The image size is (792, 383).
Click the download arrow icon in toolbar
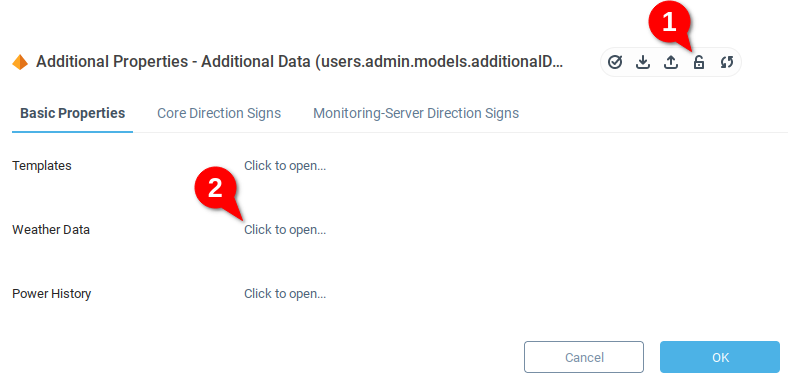(642, 62)
